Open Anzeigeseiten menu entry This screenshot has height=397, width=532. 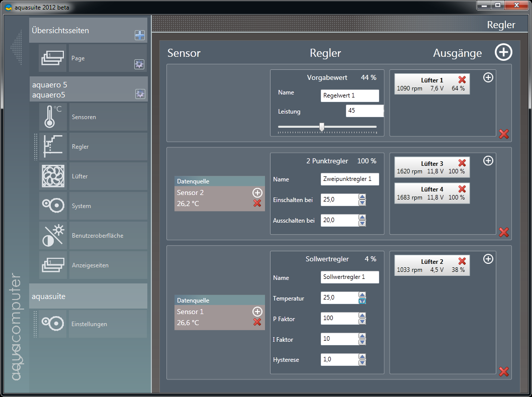click(x=108, y=265)
